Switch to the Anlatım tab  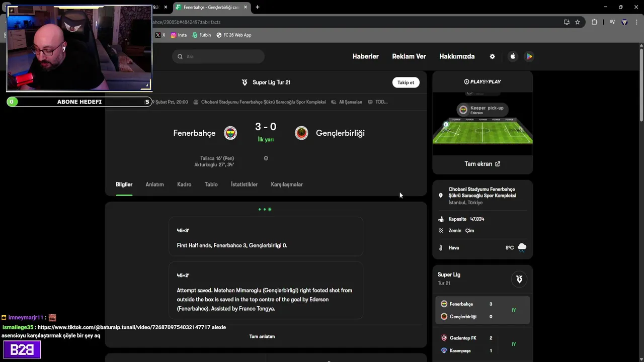(x=154, y=185)
